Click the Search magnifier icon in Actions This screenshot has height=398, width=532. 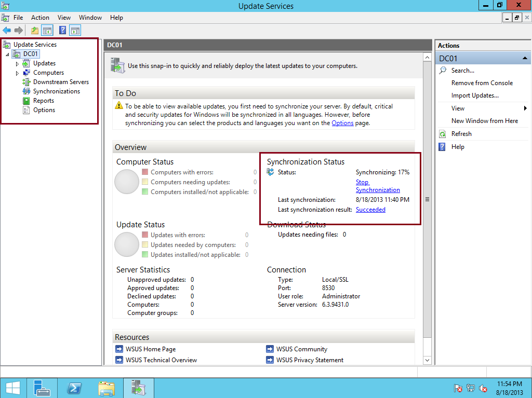click(443, 71)
